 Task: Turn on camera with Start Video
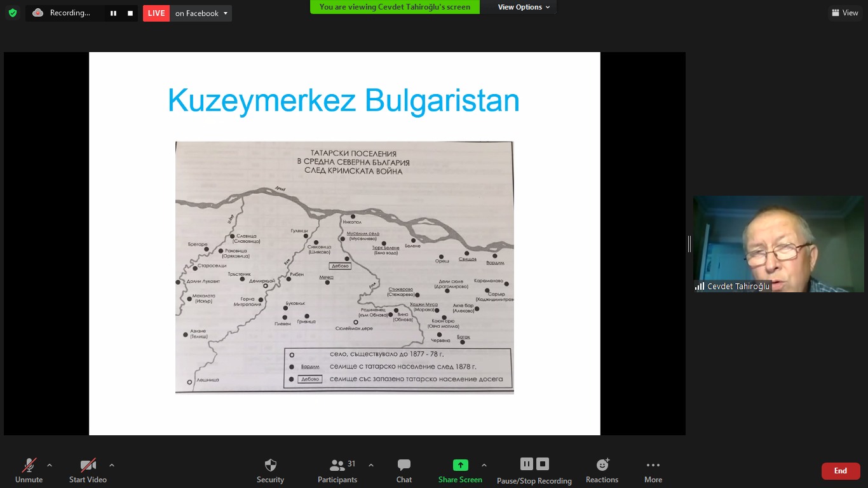pos(88,470)
